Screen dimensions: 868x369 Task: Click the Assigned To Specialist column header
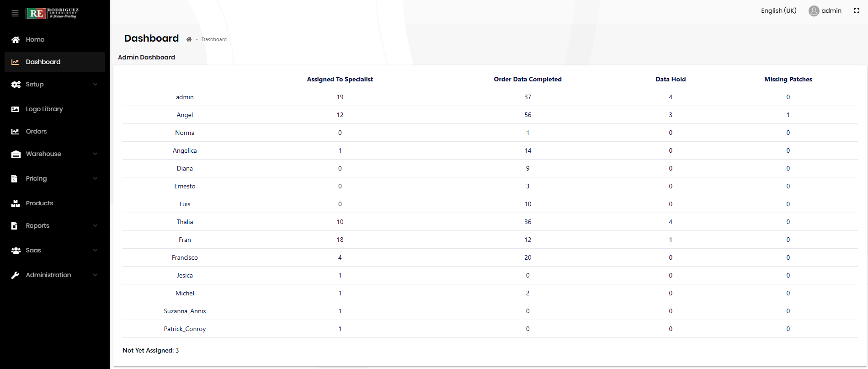click(x=340, y=80)
